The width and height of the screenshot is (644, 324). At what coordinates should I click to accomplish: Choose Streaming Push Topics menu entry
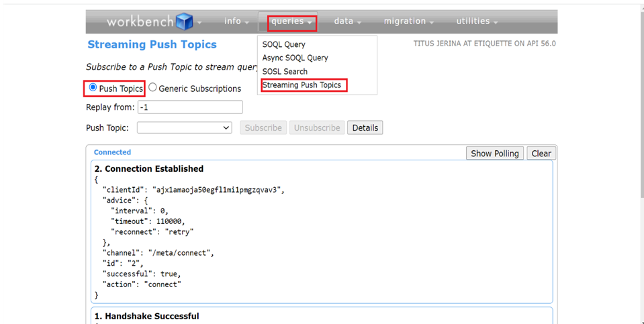pyautogui.click(x=302, y=85)
